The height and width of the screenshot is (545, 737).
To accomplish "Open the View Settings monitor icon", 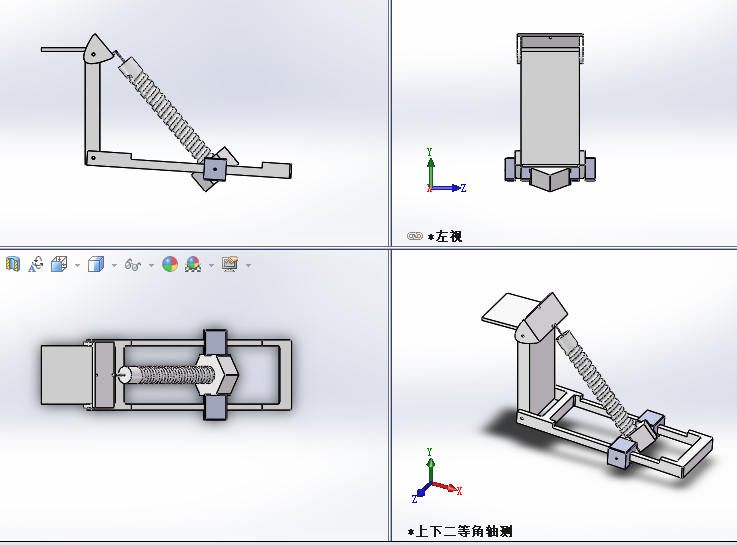I will coord(230,264).
